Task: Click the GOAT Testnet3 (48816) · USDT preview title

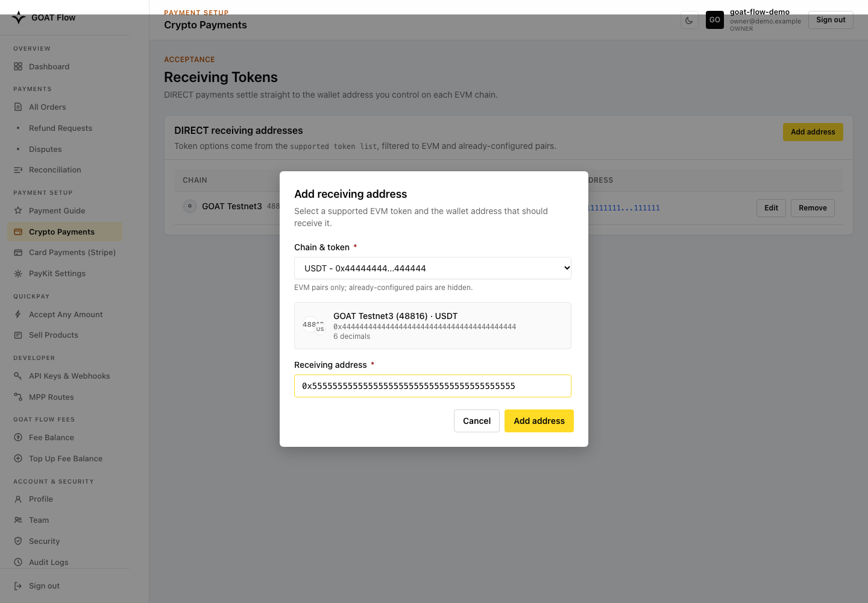Action: pos(395,316)
